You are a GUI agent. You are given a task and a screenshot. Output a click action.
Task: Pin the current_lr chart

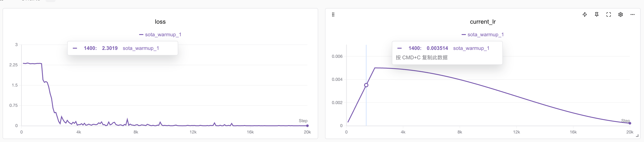[596, 14]
